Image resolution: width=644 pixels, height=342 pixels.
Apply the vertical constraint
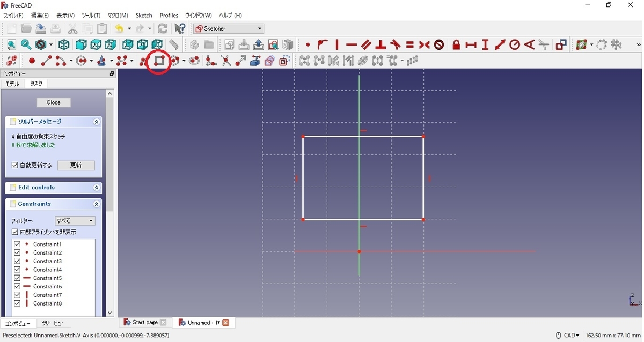pyautogui.click(x=337, y=45)
